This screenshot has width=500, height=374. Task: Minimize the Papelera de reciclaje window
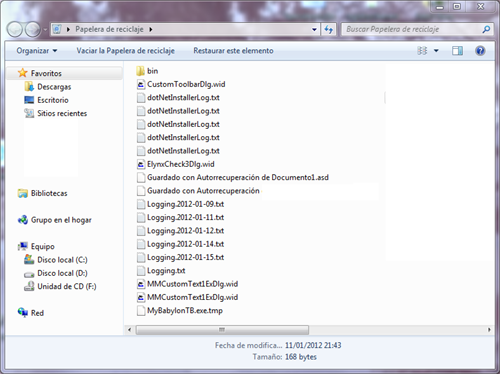coord(440,6)
